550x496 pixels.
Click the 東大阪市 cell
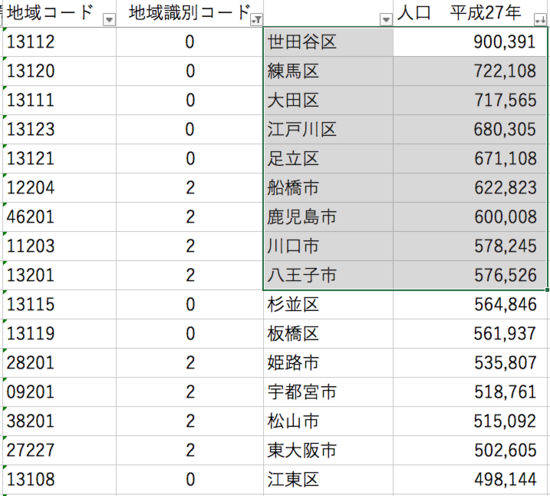[x=328, y=450]
